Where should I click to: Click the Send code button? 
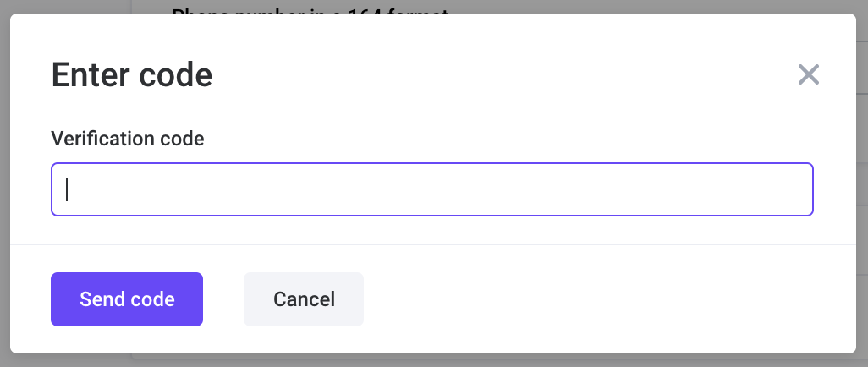pyautogui.click(x=127, y=299)
